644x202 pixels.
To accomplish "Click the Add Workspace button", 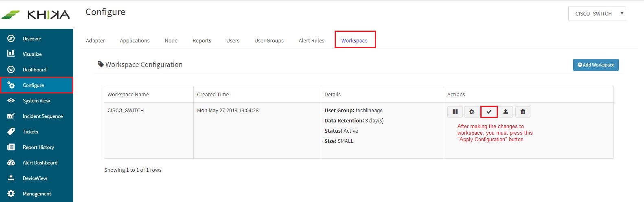I will pyautogui.click(x=596, y=65).
